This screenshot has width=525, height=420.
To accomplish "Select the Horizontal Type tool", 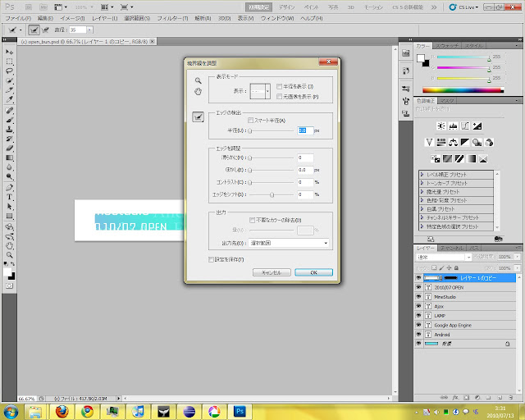I will 9,197.
